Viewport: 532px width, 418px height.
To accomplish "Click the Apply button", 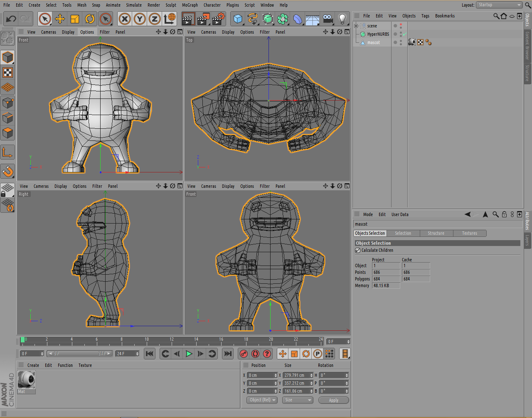I will [x=333, y=400].
